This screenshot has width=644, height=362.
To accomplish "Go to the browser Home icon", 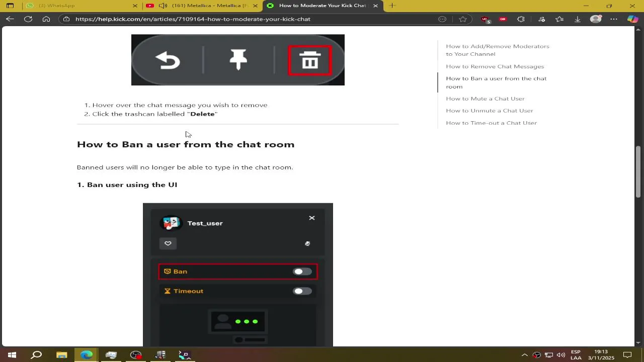I will (46, 19).
